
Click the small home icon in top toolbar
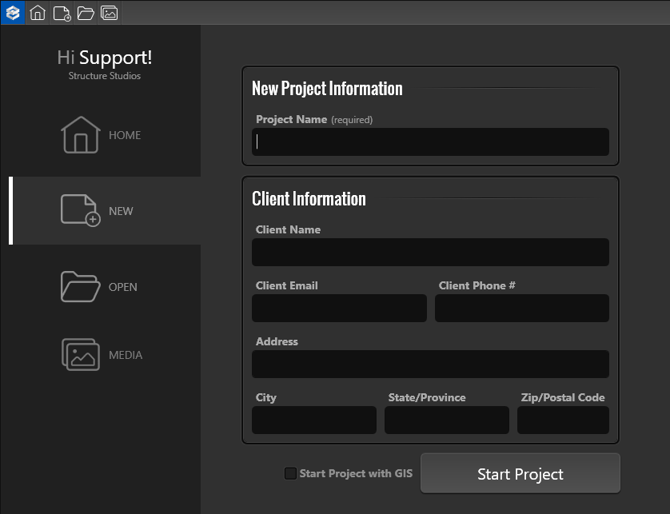click(38, 13)
